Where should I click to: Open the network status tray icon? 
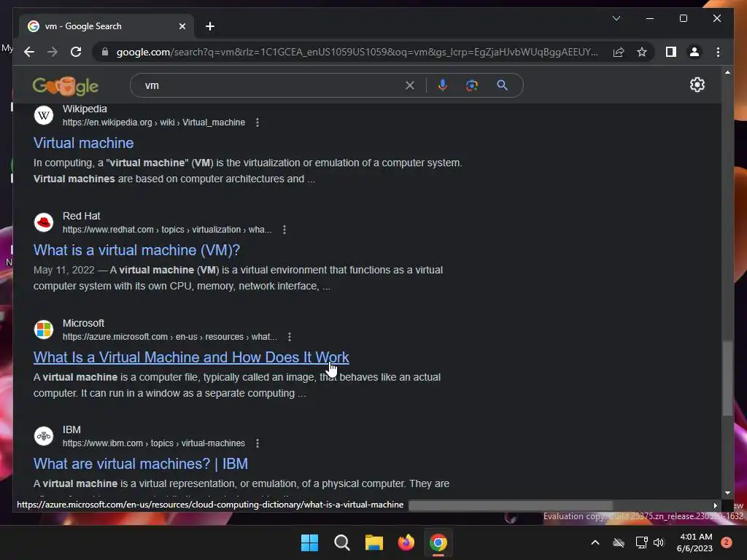coord(641,542)
